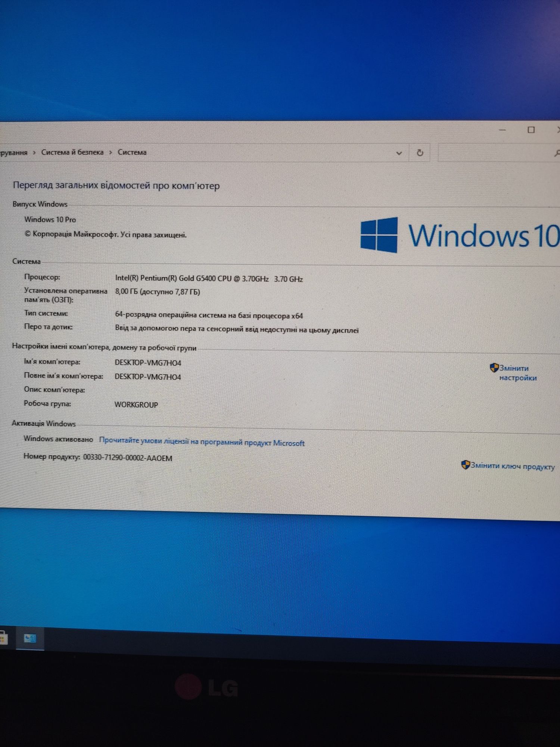560x747 pixels.
Task: Select '64-розрядна операційна система' system type text
Action: pos(209,315)
